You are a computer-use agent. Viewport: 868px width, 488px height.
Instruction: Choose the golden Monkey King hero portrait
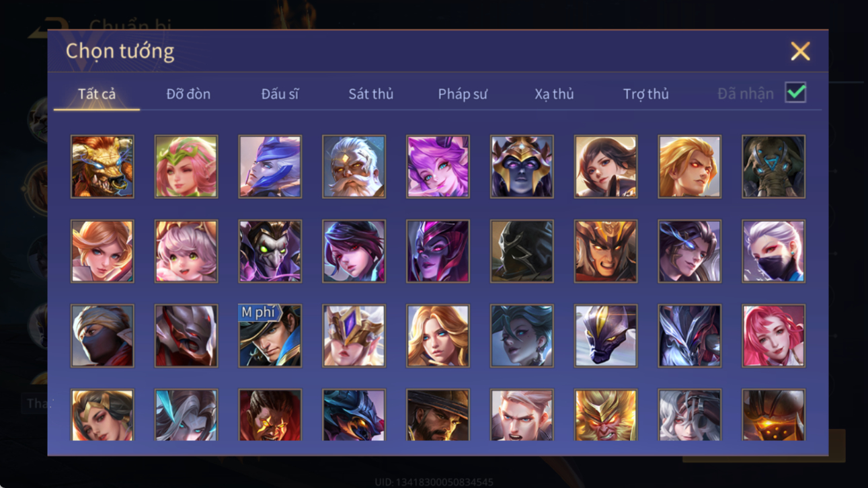(x=605, y=415)
